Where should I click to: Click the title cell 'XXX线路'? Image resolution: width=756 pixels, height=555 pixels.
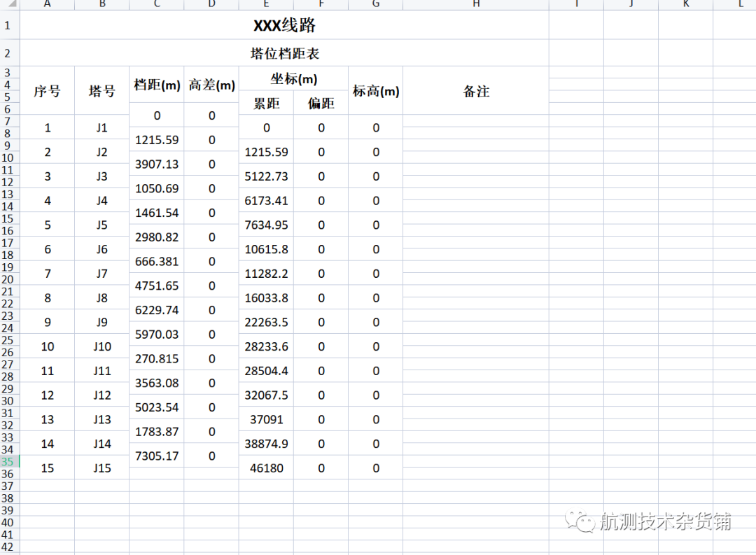pos(284,25)
